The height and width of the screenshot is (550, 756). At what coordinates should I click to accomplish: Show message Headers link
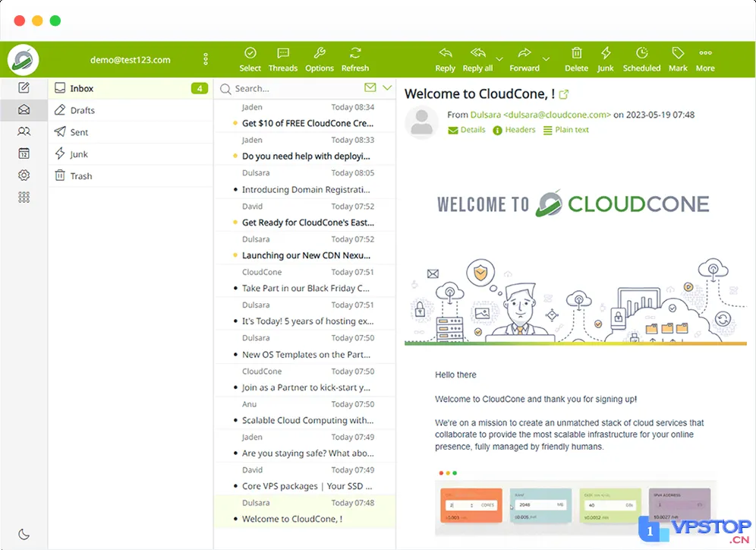[514, 130]
